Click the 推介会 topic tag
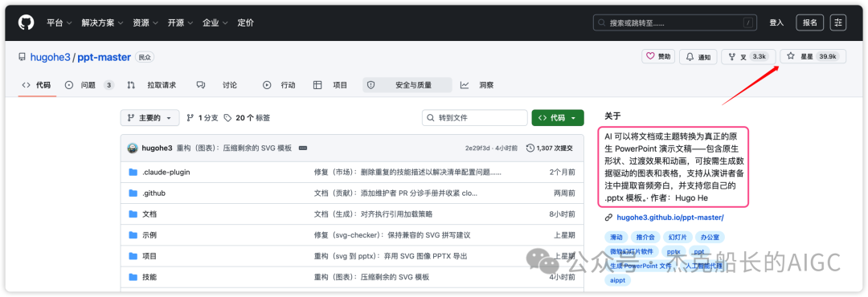868x297 pixels. pyautogui.click(x=645, y=238)
